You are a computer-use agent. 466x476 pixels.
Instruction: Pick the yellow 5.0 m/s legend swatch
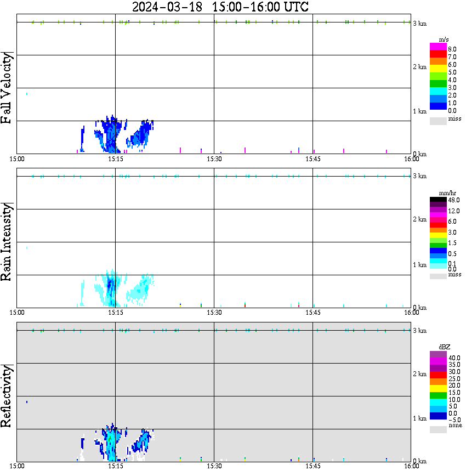click(x=438, y=69)
